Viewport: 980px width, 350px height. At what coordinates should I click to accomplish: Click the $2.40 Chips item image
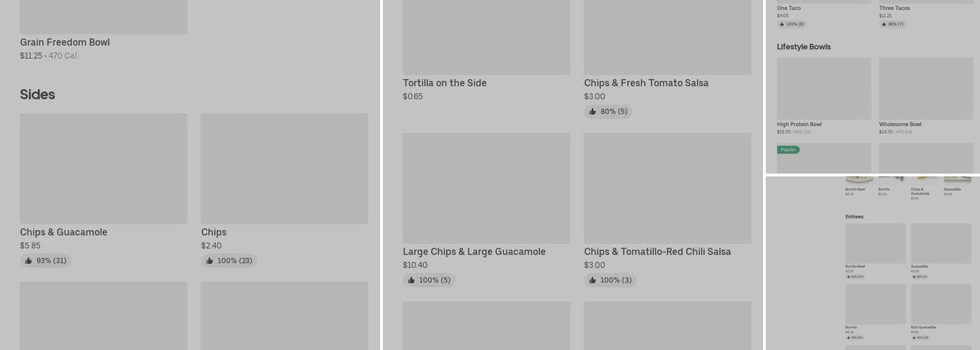coord(284,169)
